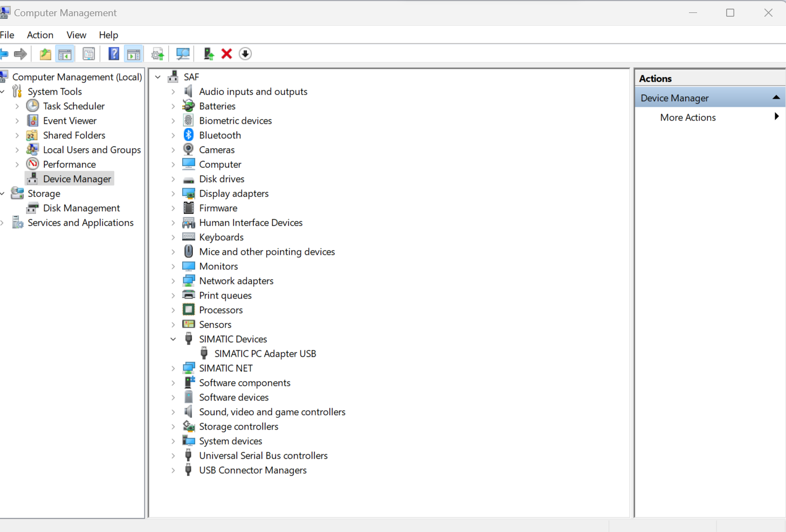Select Disk Management in the Storage tree
Viewport: 786px width, 532px height.
[81, 208]
